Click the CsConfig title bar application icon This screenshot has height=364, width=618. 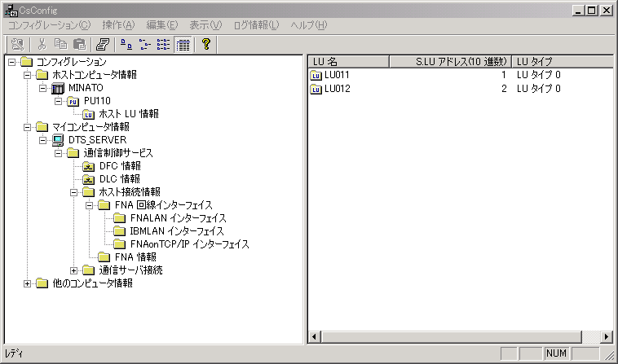point(11,11)
